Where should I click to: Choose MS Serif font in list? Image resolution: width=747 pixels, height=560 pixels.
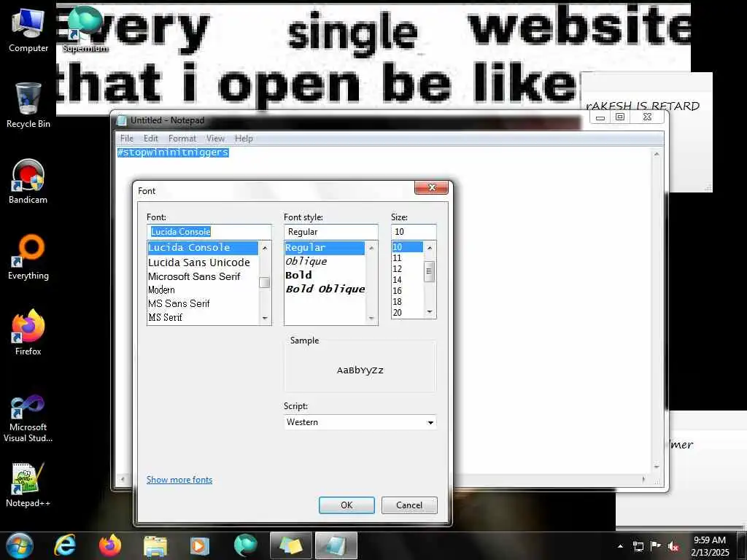203,317
